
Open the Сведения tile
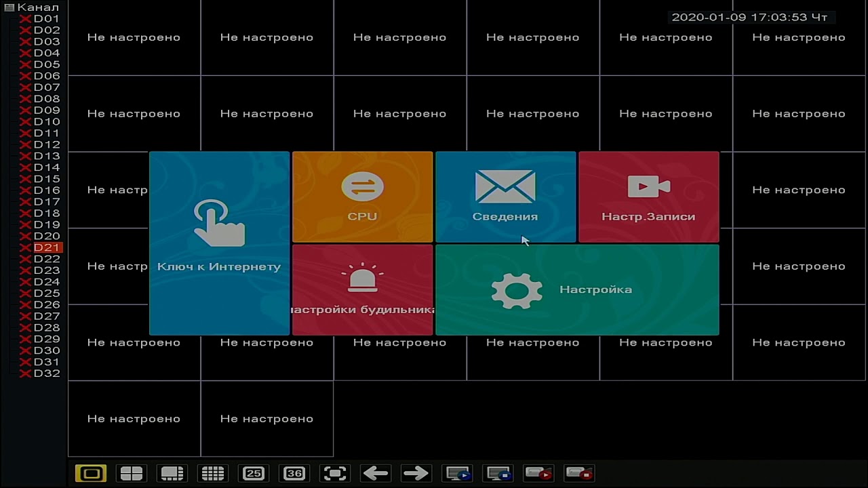(505, 197)
